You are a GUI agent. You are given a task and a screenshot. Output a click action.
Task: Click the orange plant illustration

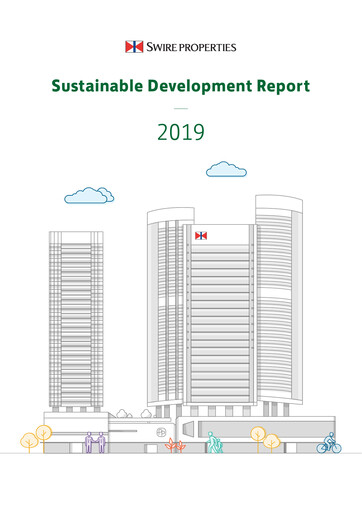[175, 445]
